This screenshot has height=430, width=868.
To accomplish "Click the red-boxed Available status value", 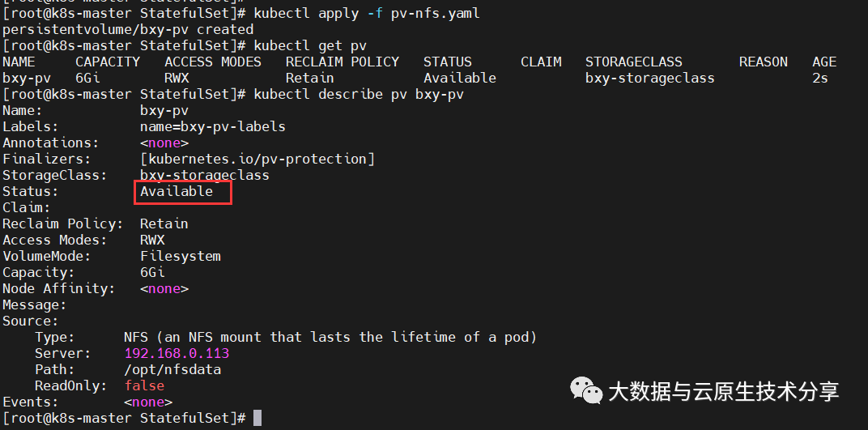I will pos(177,192).
